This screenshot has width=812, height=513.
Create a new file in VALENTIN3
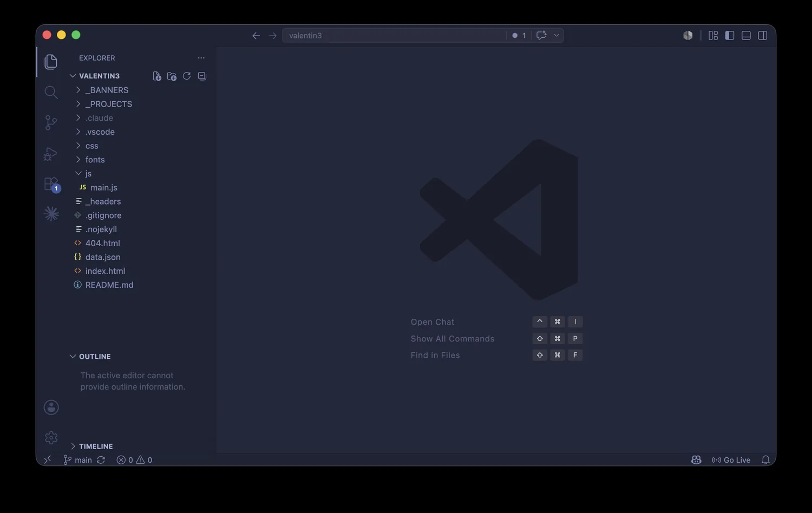[157, 76]
